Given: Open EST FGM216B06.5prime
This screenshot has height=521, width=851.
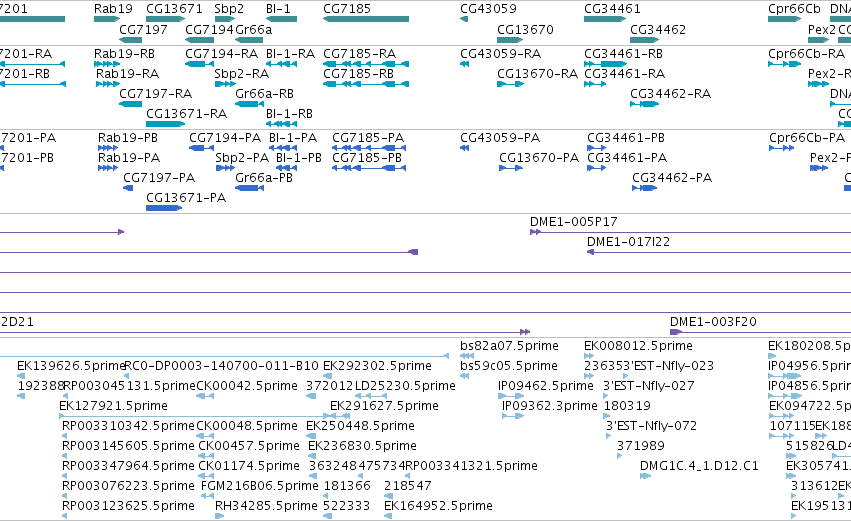Looking at the screenshot, I should [259, 486].
